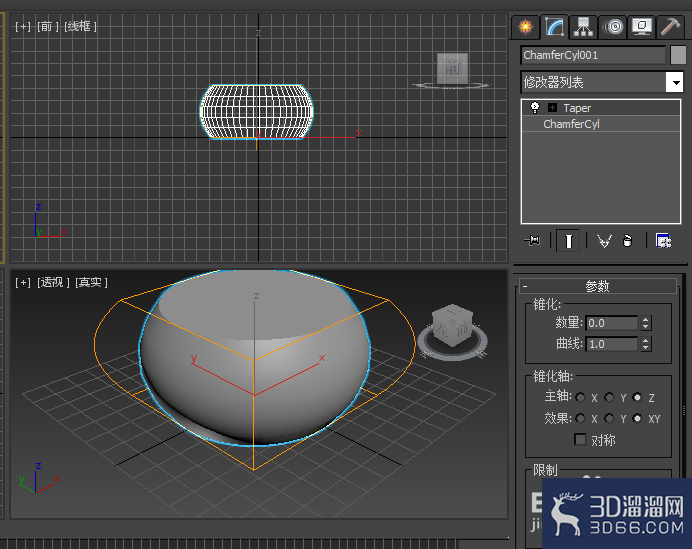Click the taper Amount value field
Viewport: 692px width, 549px height.
[612, 323]
